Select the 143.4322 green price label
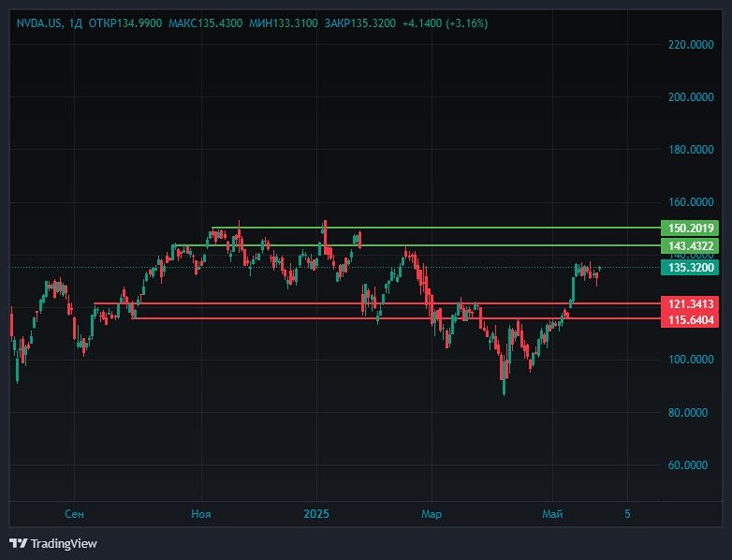732x560 pixels. (x=690, y=245)
